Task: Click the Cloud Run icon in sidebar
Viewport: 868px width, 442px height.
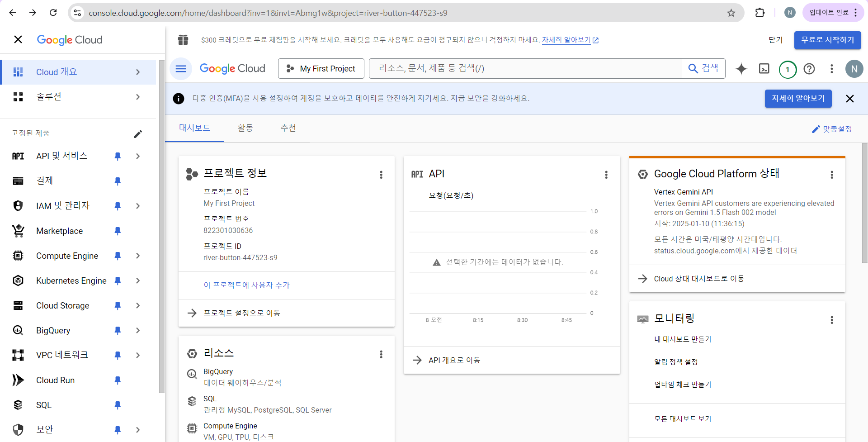Action: 18,380
